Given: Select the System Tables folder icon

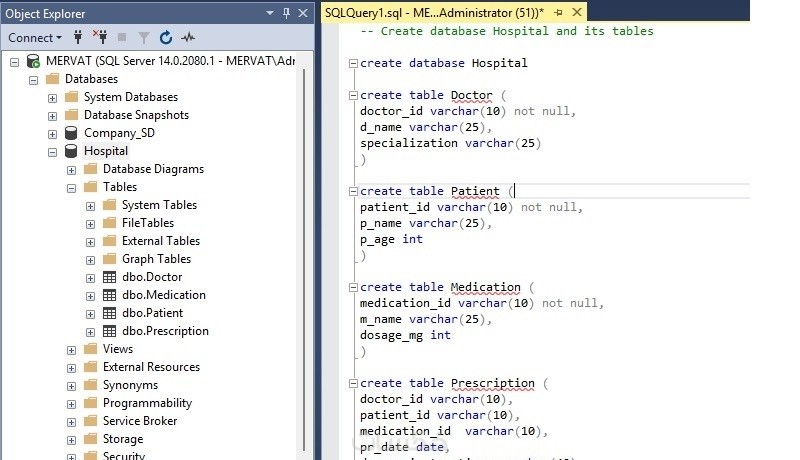Looking at the screenshot, I should (x=110, y=205).
